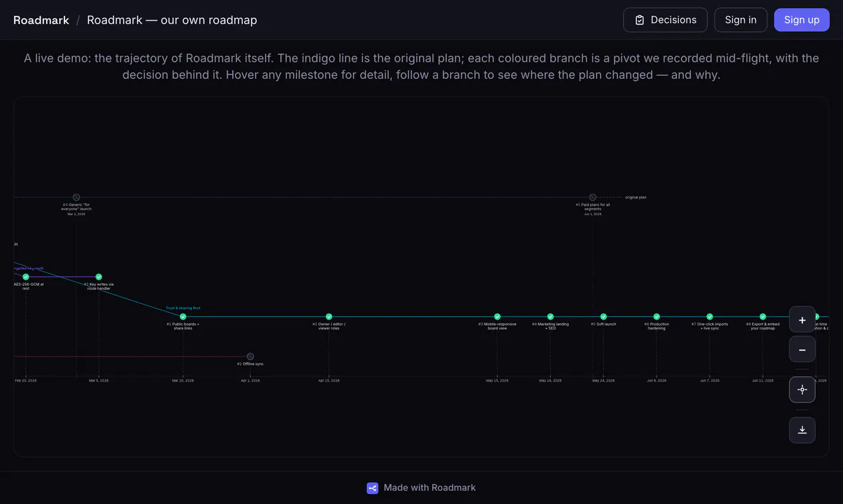Click the Mar 1, 2026 date under Generic launch

pyautogui.click(x=76, y=214)
